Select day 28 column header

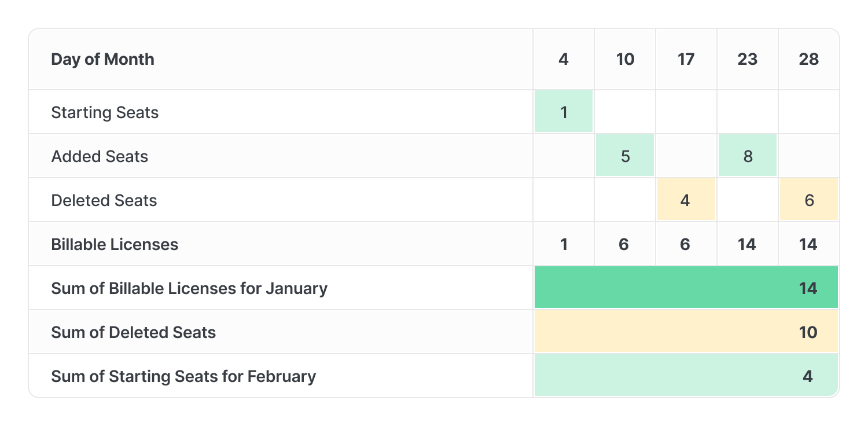tap(809, 59)
